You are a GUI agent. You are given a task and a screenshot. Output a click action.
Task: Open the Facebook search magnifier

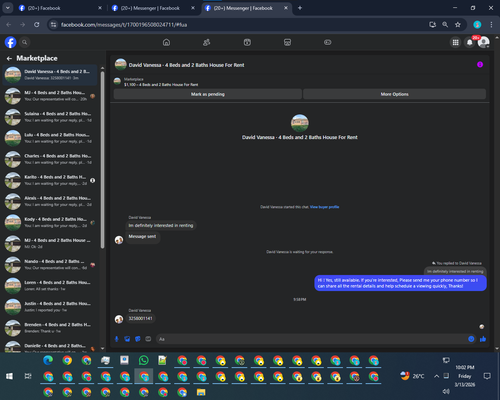click(24, 42)
